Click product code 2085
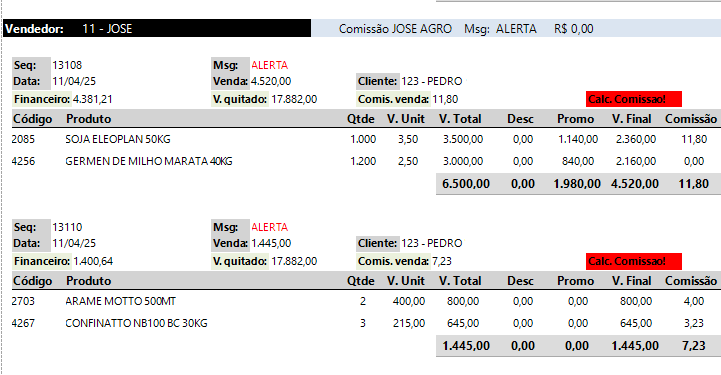 [x=23, y=139]
